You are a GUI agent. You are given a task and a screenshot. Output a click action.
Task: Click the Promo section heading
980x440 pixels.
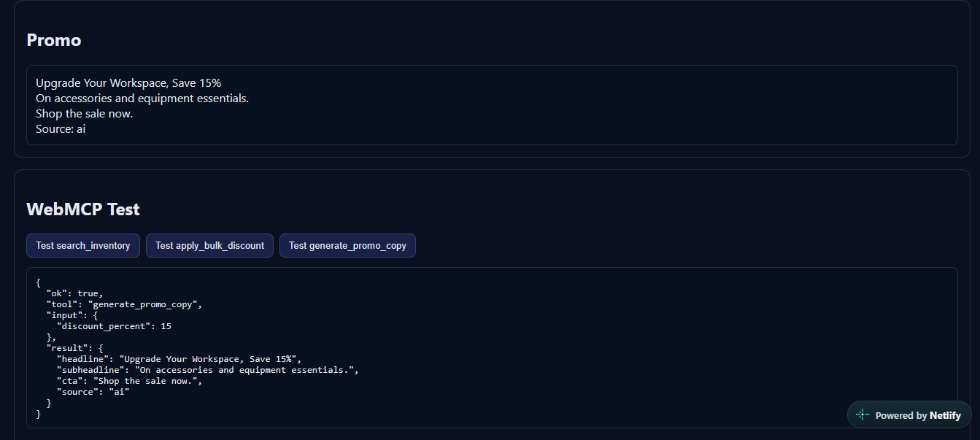point(54,40)
